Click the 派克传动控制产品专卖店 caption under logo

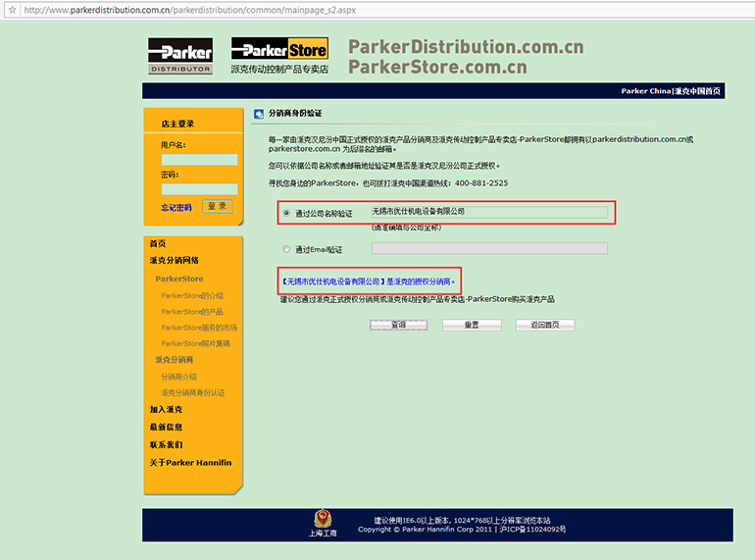279,69
